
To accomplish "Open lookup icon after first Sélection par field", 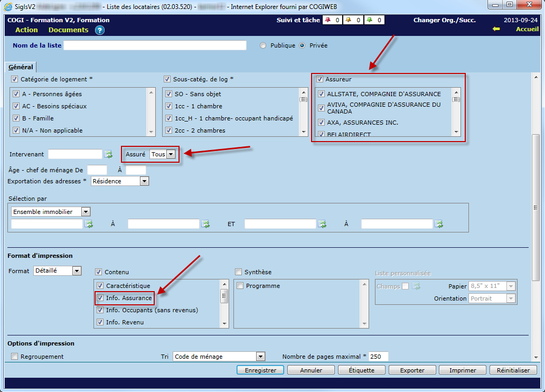I will click(x=89, y=224).
